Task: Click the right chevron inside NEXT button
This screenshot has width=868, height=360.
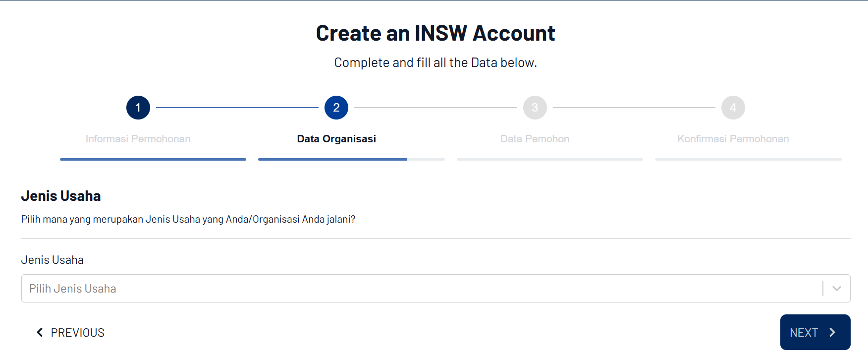Action: tap(832, 332)
